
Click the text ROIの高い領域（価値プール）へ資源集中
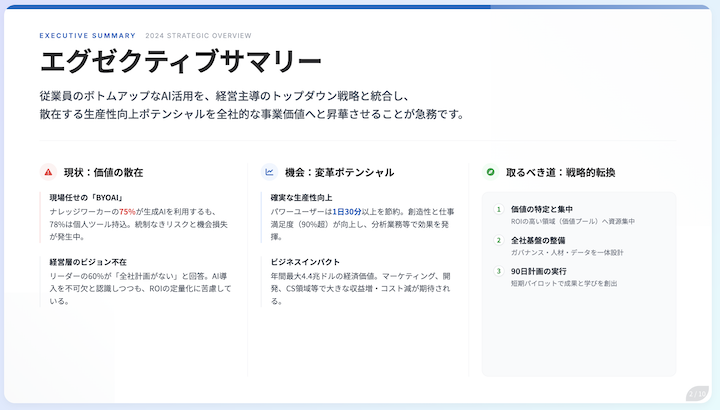(x=573, y=221)
